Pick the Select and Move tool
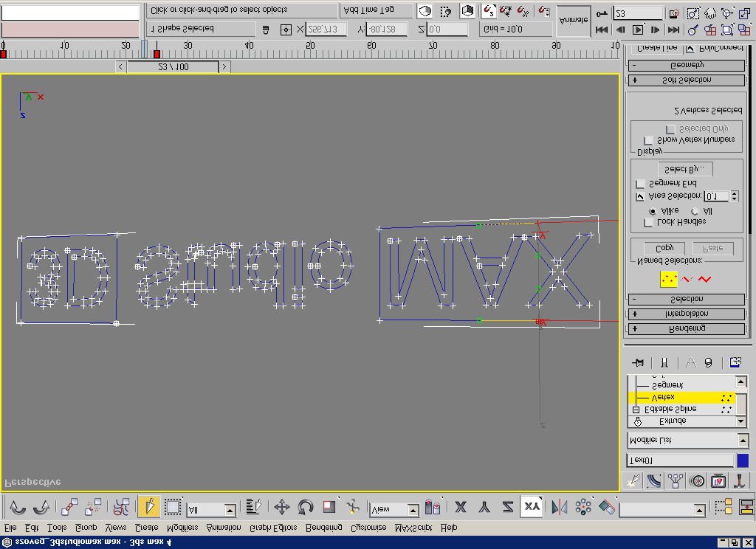 point(281,507)
